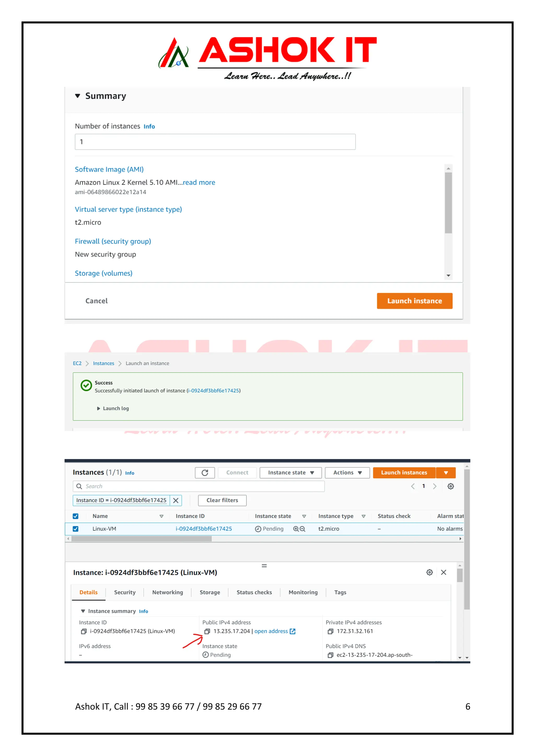Copy the public IPv4 address 13.235.17.204

[207, 631]
